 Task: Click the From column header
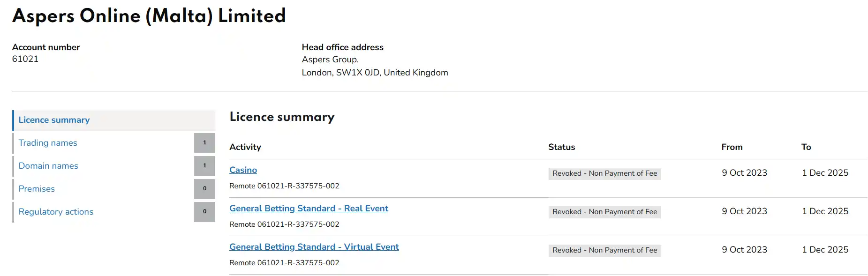(732, 147)
